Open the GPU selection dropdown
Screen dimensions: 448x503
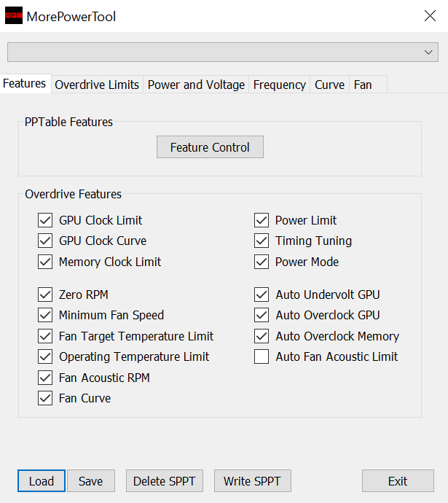pos(223,52)
